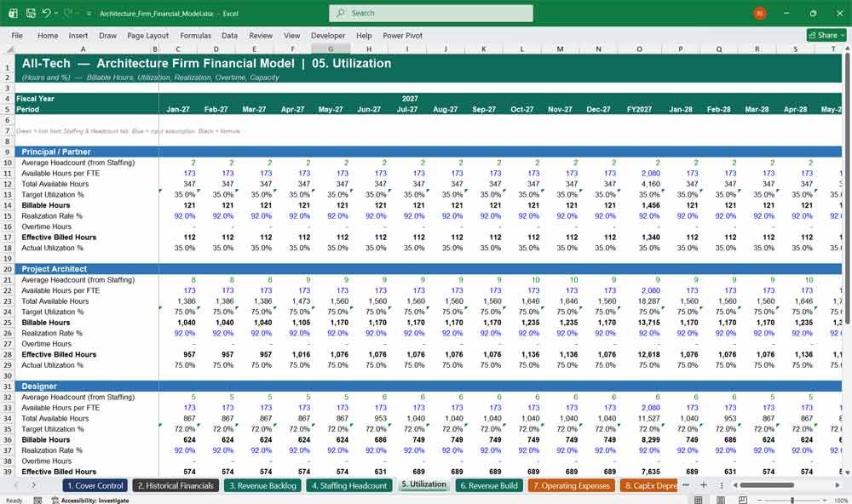852x504 pixels.
Task: Click the 100% zoom level
Action: pyautogui.click(x=841, y=501)
